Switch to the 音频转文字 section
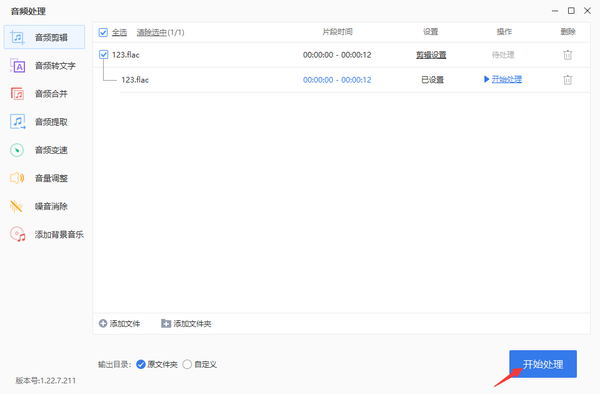The height and width of the screenshot is (394, 600). click(x=44, y=66)
